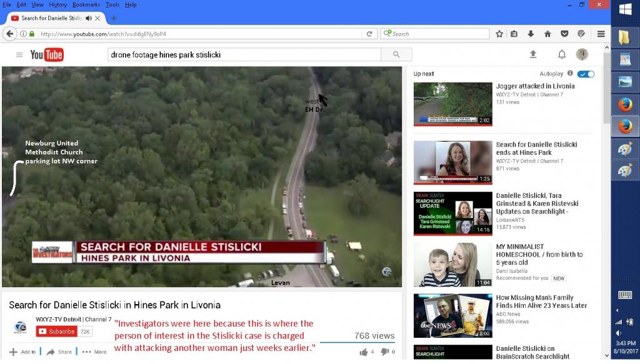Open the YouTube guide hamburger menu
Image resolution: width=640 pixels, height=364 pixels.
(x=19, y=55)
